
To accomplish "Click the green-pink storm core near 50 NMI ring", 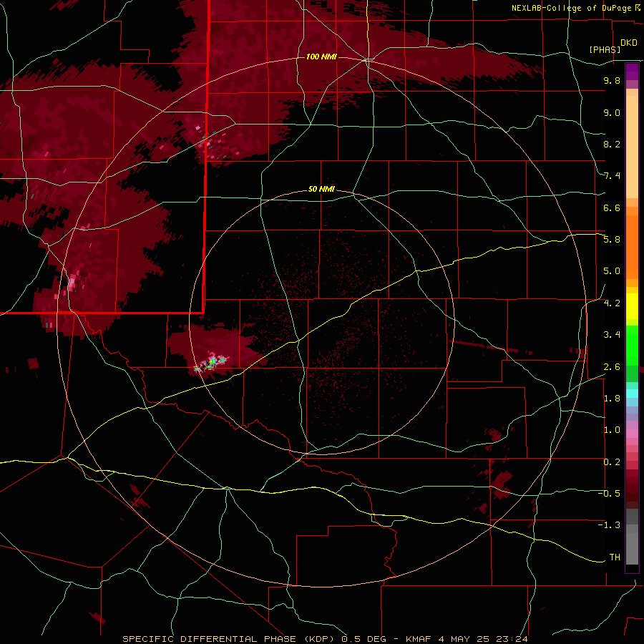I will [x=212, y=362].
